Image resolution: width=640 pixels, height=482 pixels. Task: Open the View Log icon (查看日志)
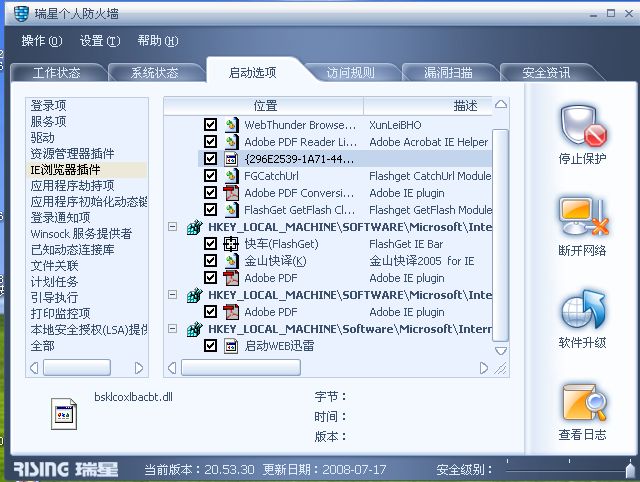[583, 403]
